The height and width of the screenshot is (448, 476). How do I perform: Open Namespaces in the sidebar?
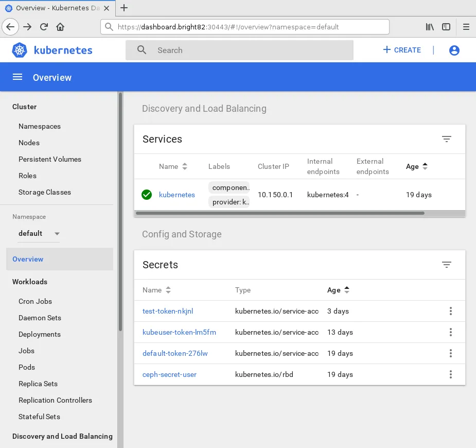click(40, 126)
